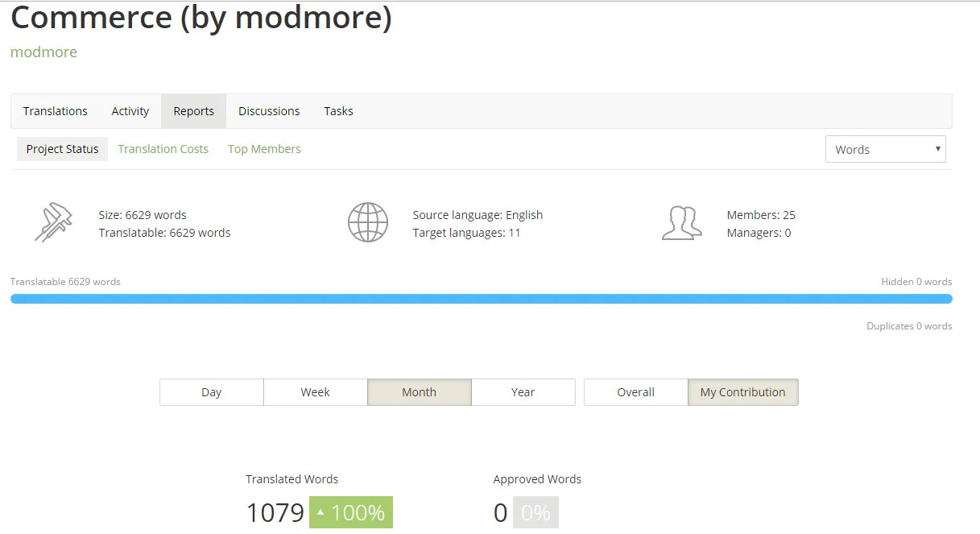Select Project Status sub-tab
The image size is (980, 534).
62,149
